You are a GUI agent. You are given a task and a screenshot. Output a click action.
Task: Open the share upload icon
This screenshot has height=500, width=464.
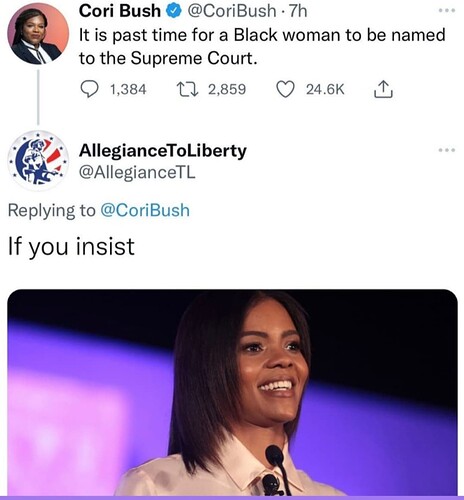pos(383,89)
